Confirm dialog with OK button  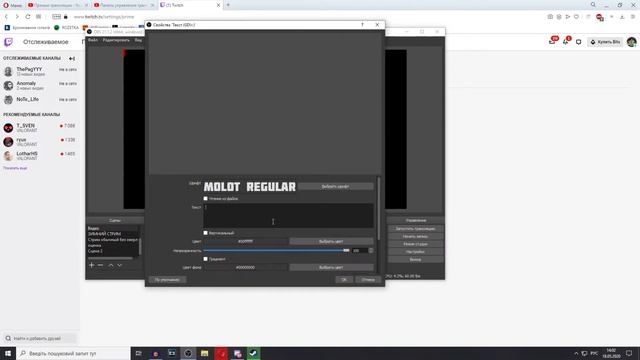point(344,280)
